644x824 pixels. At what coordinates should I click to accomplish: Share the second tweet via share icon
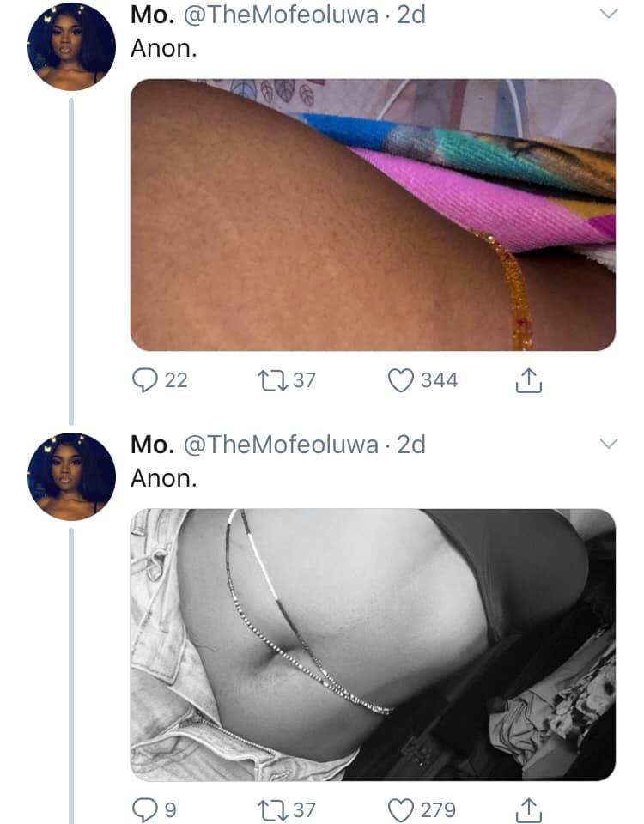[x=530, y=807]
